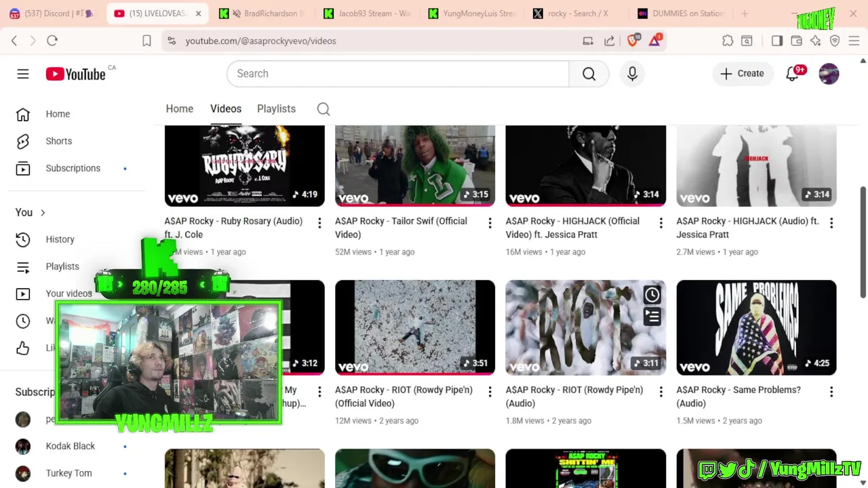Open browser main menu

(854, 41)
